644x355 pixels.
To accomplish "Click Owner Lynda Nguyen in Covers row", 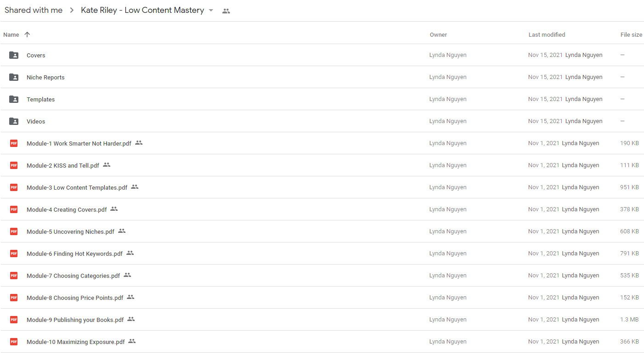I will point(448,55).
